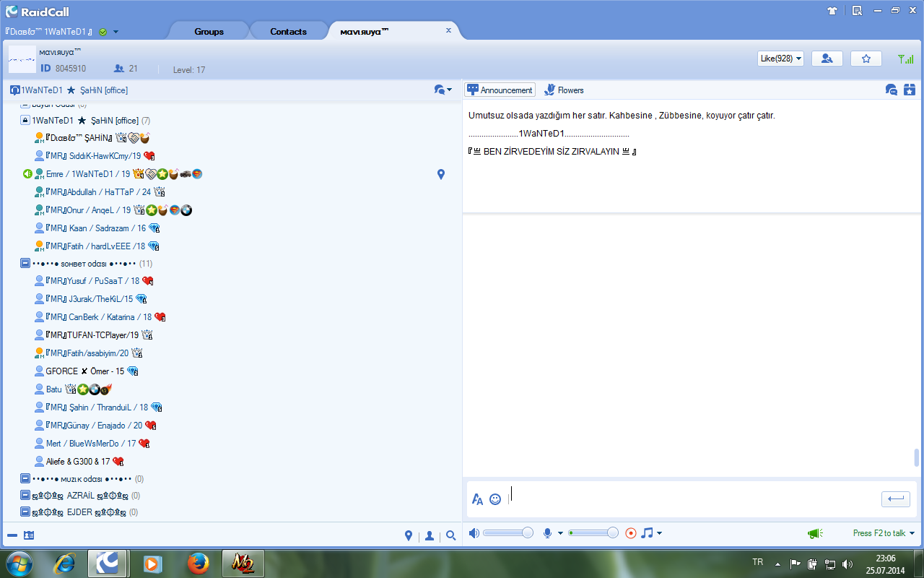Collapse the ѕoнвeт odaѕı room
Image resolution: width=924 pixels, height=578 pixels.
[25, 264]
